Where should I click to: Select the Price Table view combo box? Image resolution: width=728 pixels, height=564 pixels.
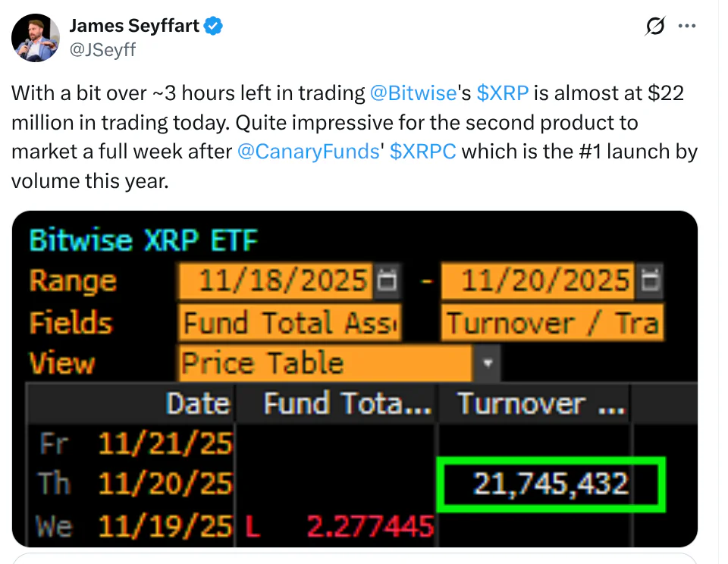tap(325, 364)
